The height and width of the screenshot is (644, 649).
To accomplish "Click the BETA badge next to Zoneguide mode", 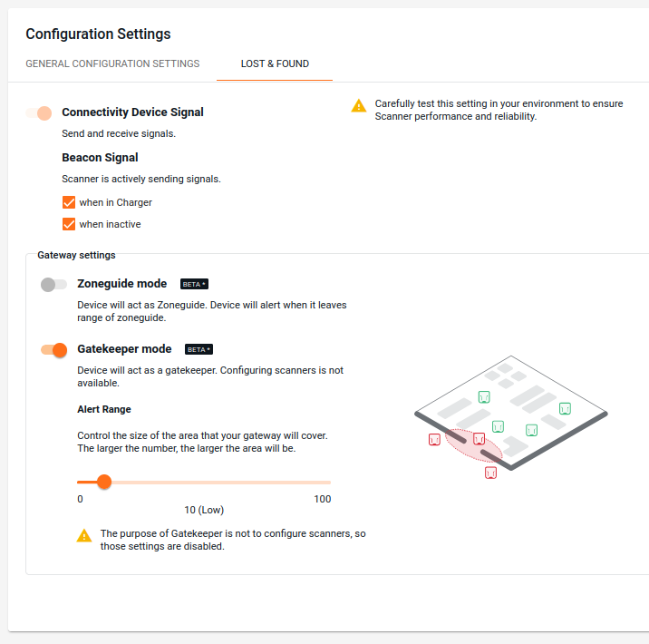I will [x=194, y=284].
